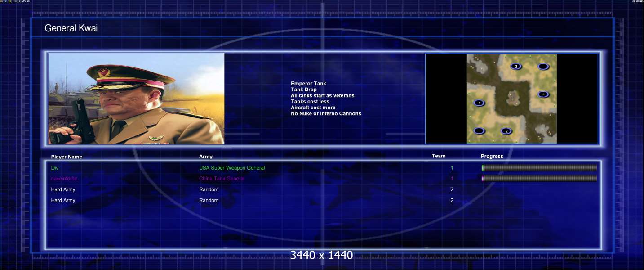
Task: Select start position 3 marker on minimap
Action: coord(516,66)
